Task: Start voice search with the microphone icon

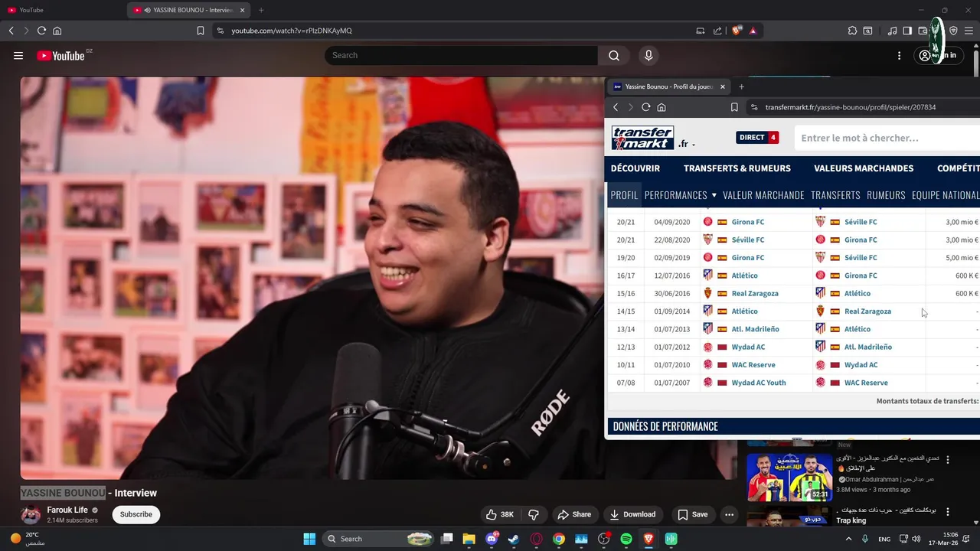Action: pyautogui.click(x=648, y=55)
